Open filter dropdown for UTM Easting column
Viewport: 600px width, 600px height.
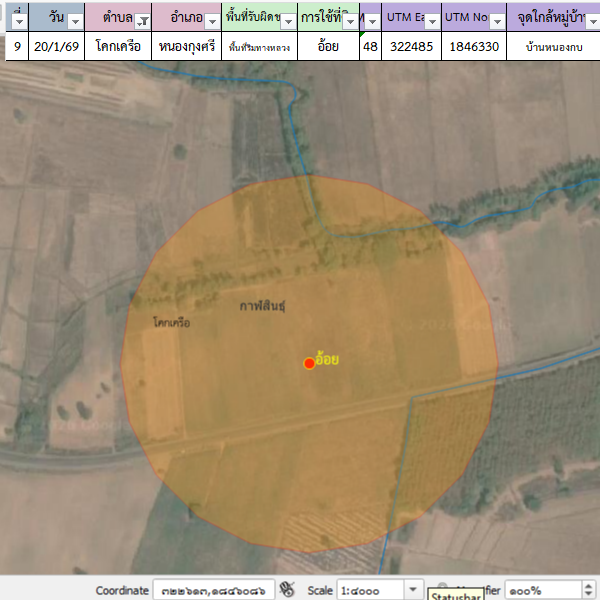click(x=430, y=21)
